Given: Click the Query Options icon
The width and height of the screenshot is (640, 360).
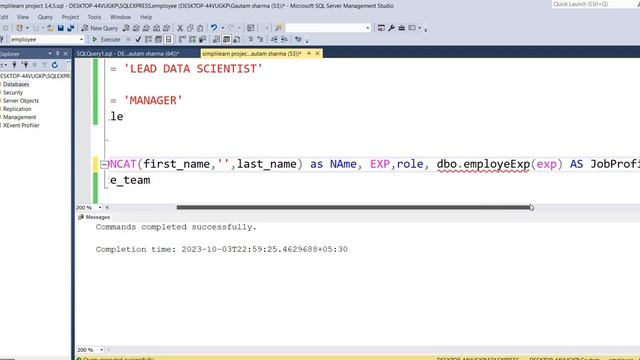Looking at the screenshot, I should 158,40.
